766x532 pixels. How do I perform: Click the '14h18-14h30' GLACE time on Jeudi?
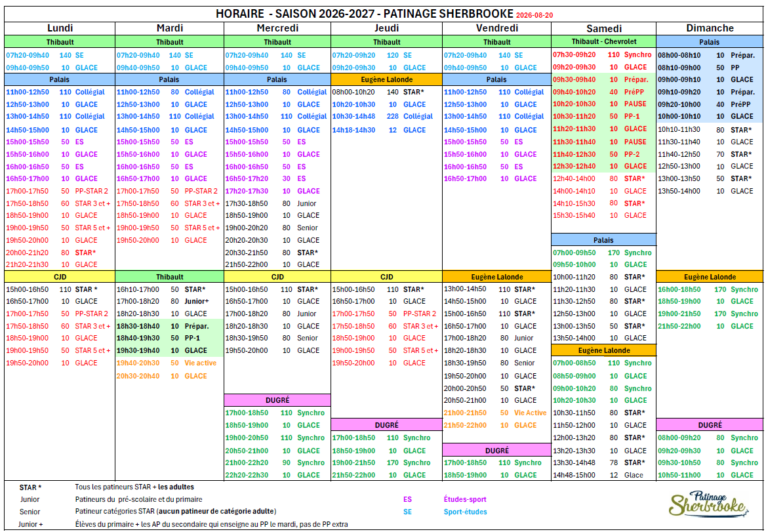click(x=353, y=130)
